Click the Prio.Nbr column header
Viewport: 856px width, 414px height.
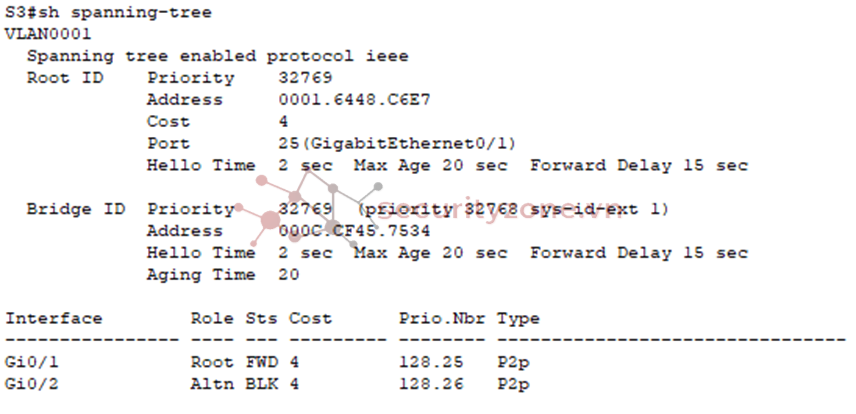point(441,318)
